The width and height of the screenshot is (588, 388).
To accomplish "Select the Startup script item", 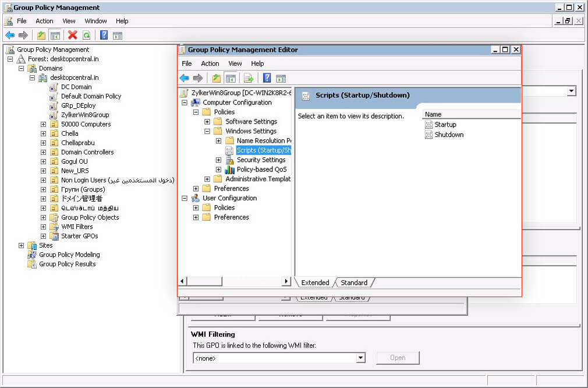I will (x=445, y=124).
